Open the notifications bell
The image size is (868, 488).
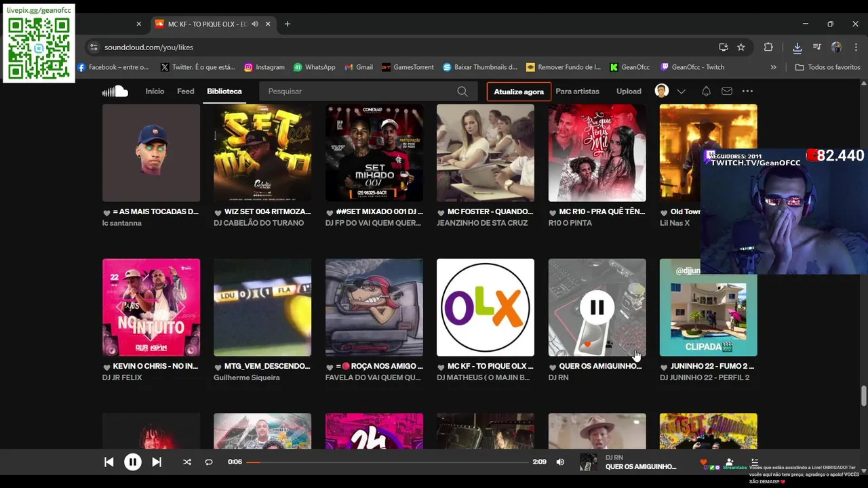(x=706, y=91)
